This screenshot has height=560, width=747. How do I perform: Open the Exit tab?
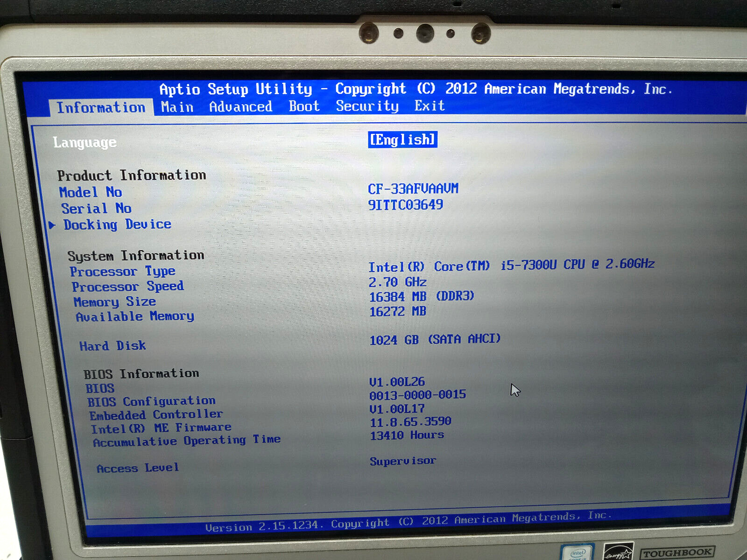click(429, 105)
